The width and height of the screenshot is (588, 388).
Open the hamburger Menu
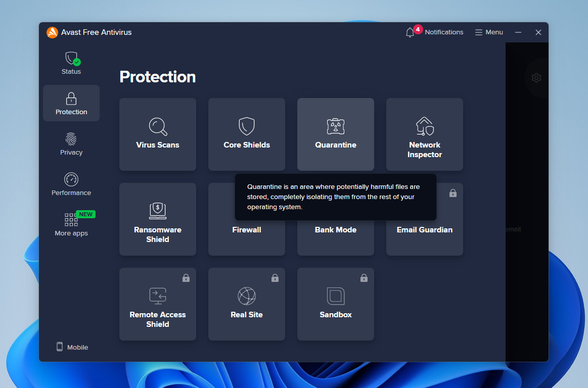(489, 32)
